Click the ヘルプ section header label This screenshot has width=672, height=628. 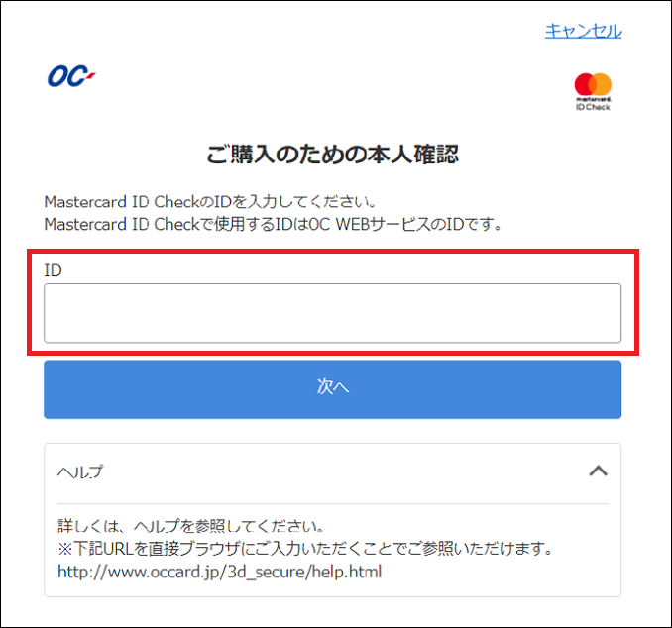(x=80, y=471)
